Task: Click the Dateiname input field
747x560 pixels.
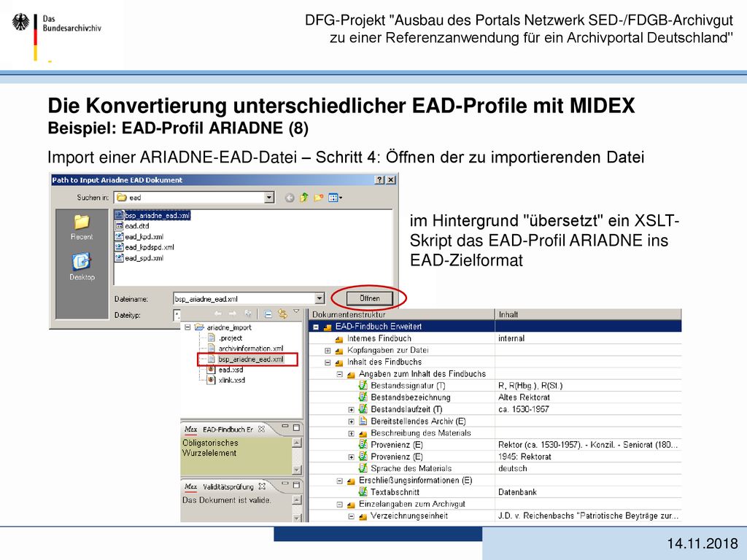Action: 244,298
